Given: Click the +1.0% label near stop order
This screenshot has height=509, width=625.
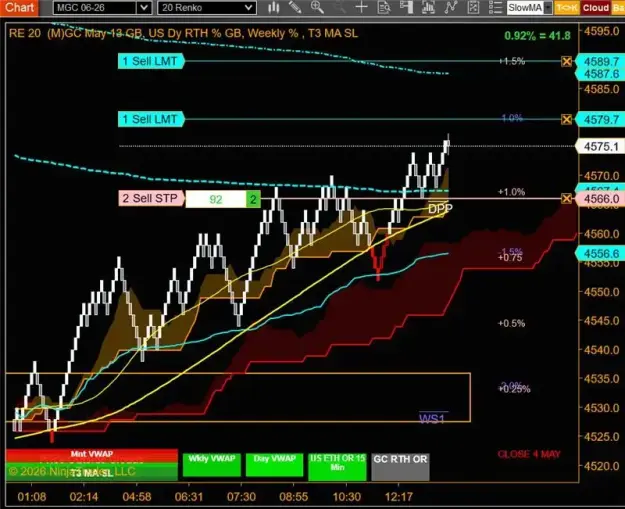Looking at the screenshot, I should [512, 192].
